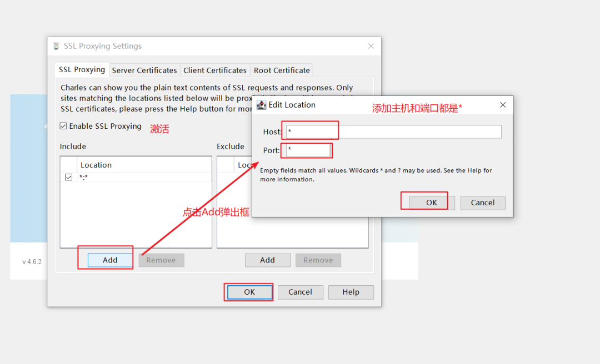Viewport: 600px width, 364px height.
Task: Focus the Port input field
Action: (308, 150)
